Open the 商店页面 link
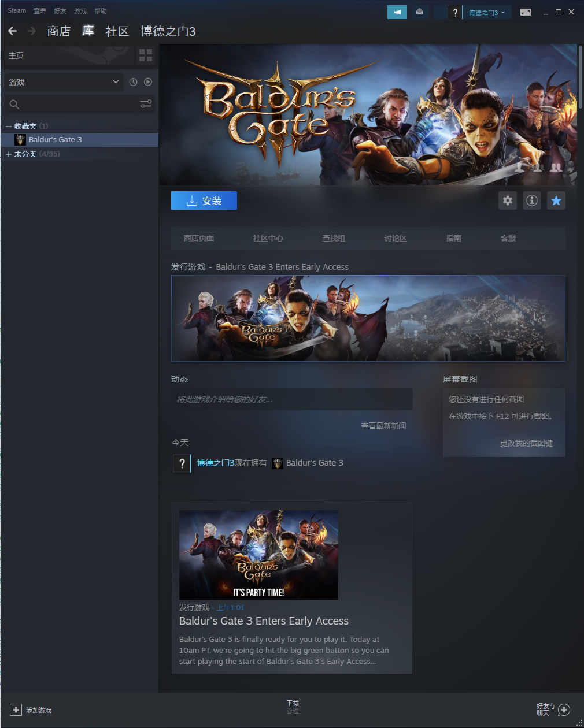The width and height of the screenshot is (584, 728). click(199, 238)
